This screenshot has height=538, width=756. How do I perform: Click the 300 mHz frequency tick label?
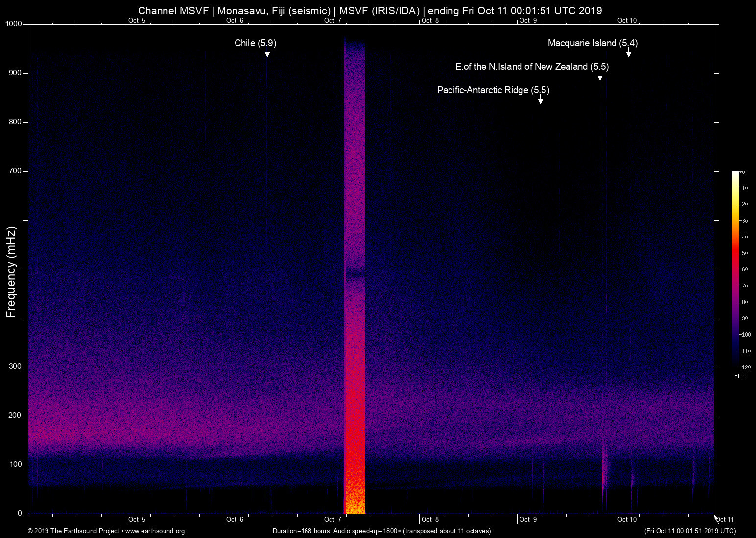pyautogui.click(x=15, y=366)
